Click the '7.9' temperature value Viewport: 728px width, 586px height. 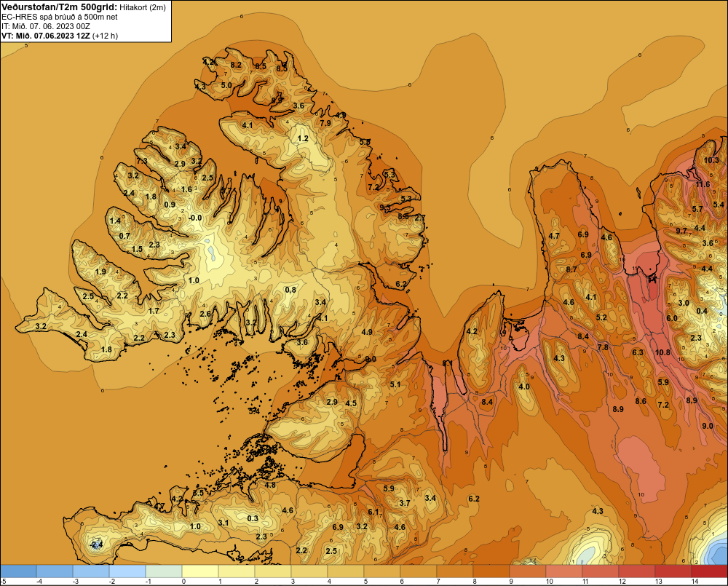(x=325, y=123)
